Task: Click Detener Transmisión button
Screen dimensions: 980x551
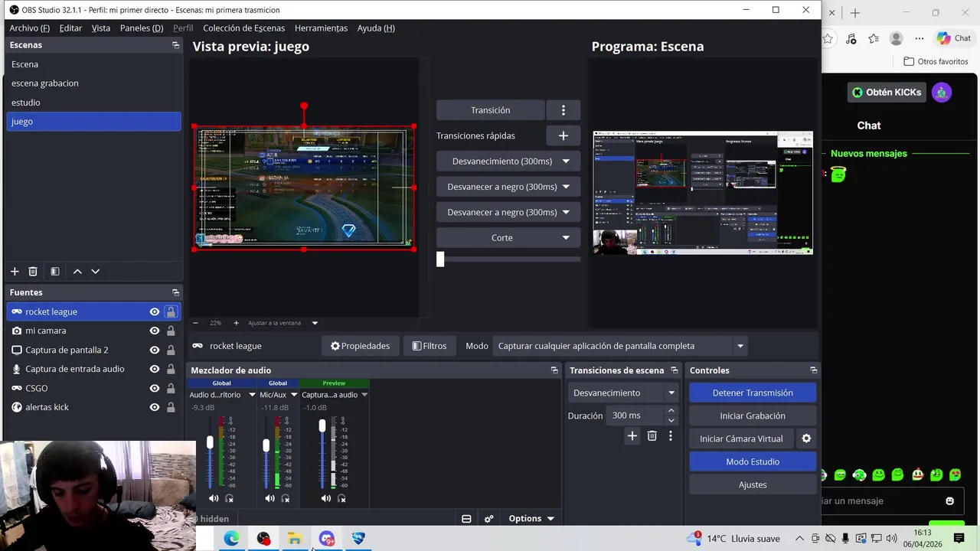Action: (753, 393)
